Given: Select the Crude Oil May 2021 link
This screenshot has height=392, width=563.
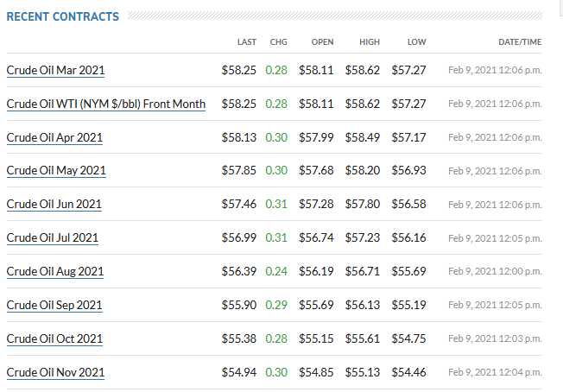Looking at the screenshot, I should 56,170.
